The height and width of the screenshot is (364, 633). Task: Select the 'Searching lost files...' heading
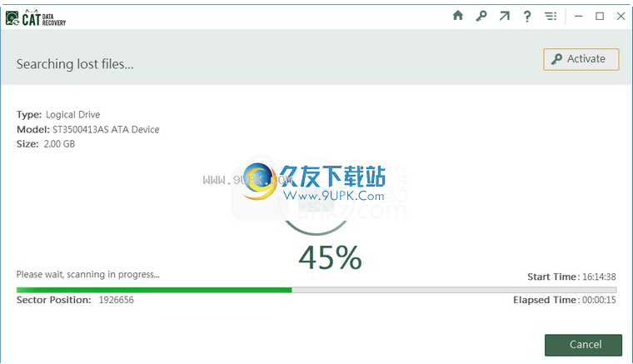(x=75, y=64)
